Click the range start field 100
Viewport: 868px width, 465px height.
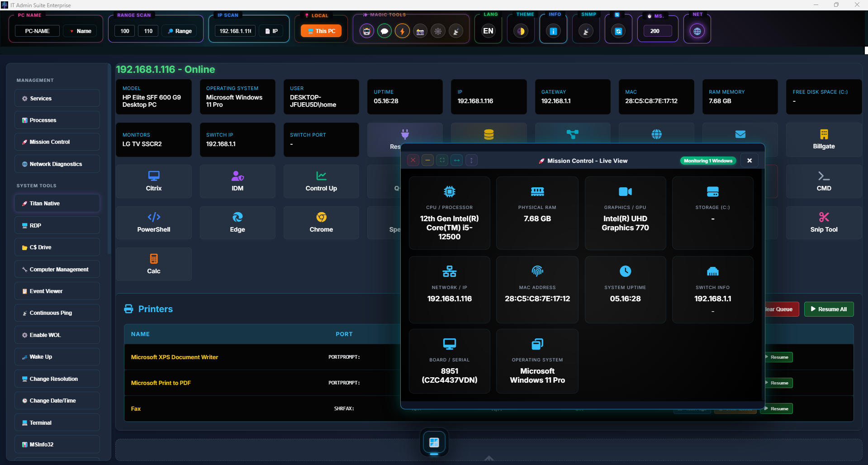point(125,31)
